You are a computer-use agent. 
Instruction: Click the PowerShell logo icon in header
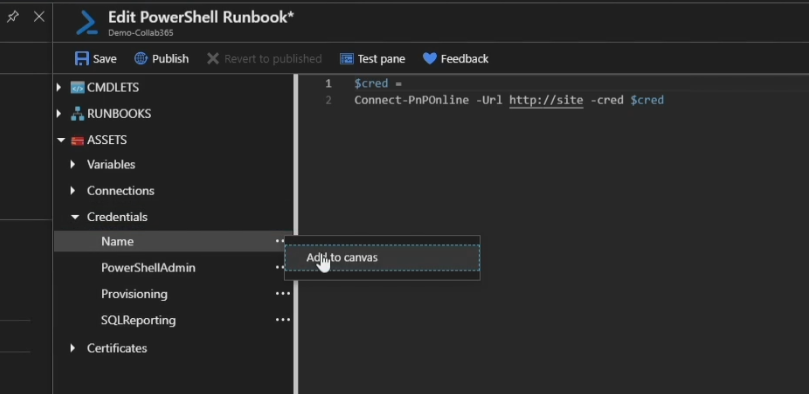(87, 23)
